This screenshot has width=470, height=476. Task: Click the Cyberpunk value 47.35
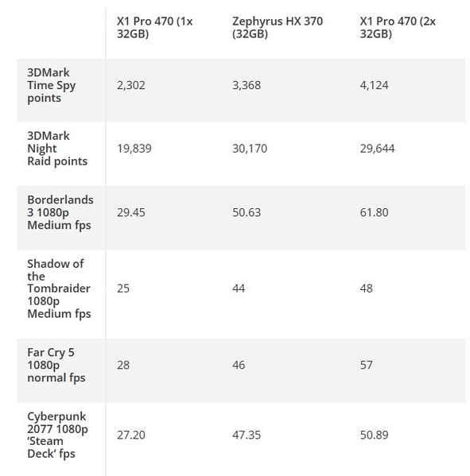coord(247,435)
